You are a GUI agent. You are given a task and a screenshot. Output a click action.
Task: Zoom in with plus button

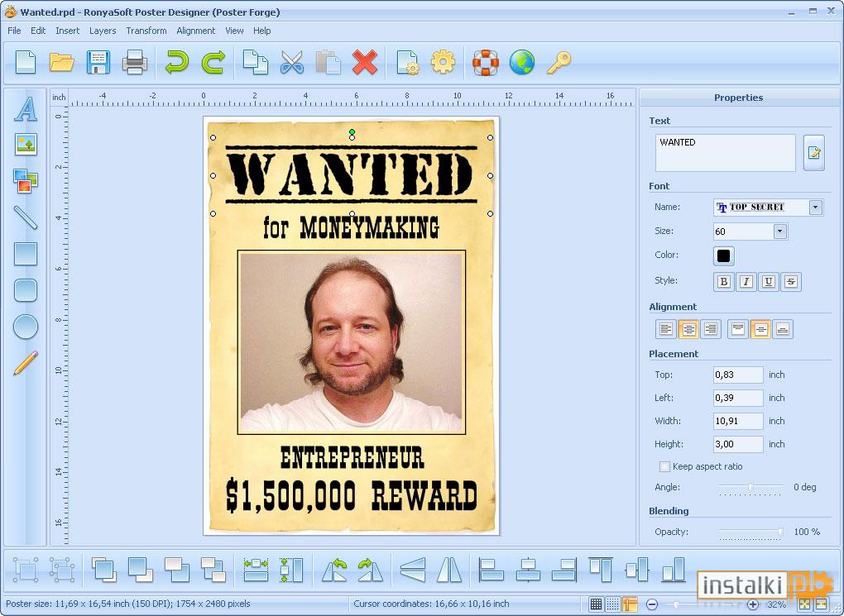(753, 604)
